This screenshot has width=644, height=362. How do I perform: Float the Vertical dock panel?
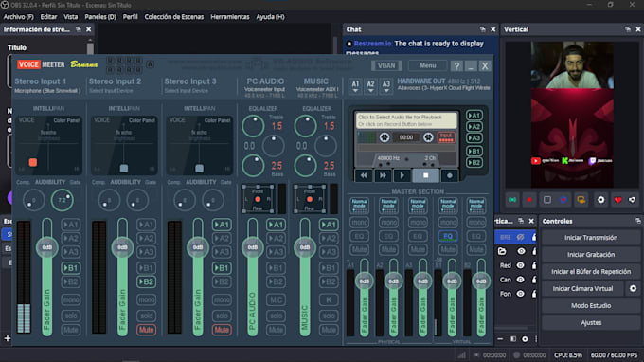coord(628,29)
